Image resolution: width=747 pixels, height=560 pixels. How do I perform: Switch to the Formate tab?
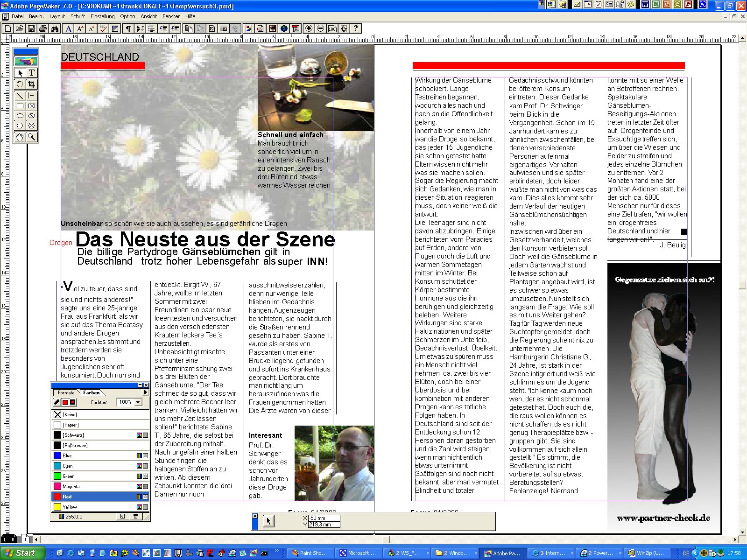(x=66, y=392)
